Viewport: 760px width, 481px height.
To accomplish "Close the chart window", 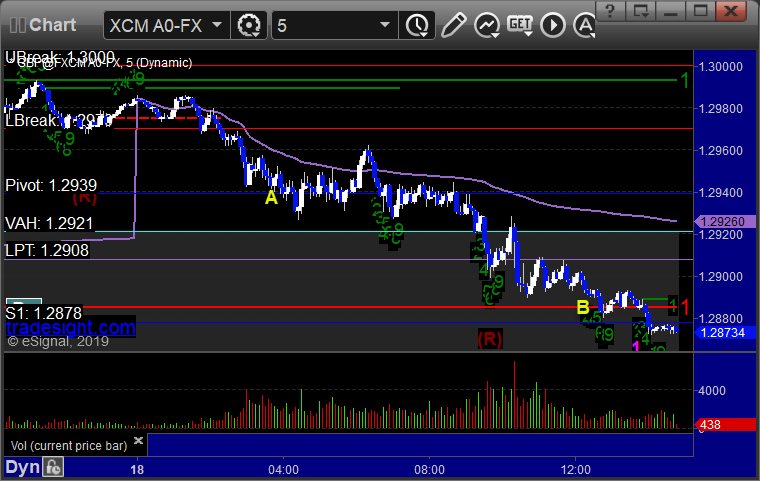I will tap(731, 10).
